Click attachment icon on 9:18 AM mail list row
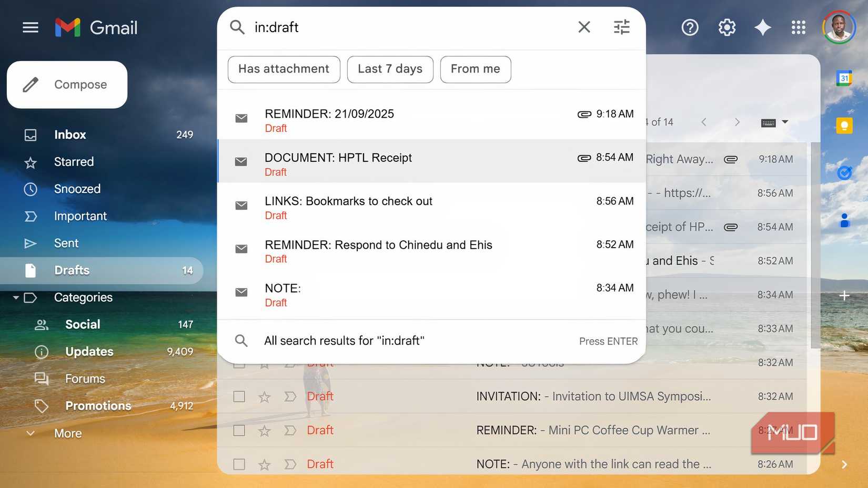The width and height of the screenshot is (868, 488). coord(731,159)
